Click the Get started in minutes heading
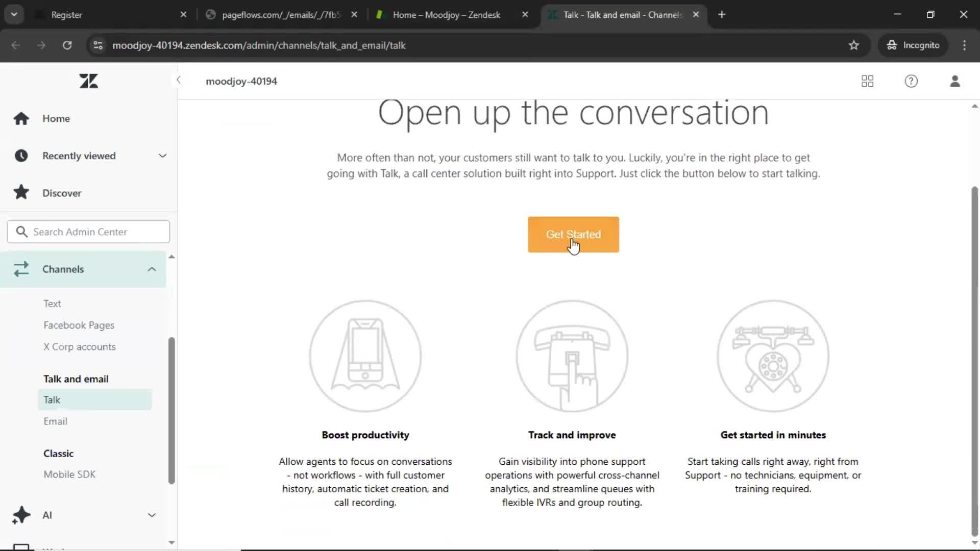The image size is (980, 551). tap(773, 435)
